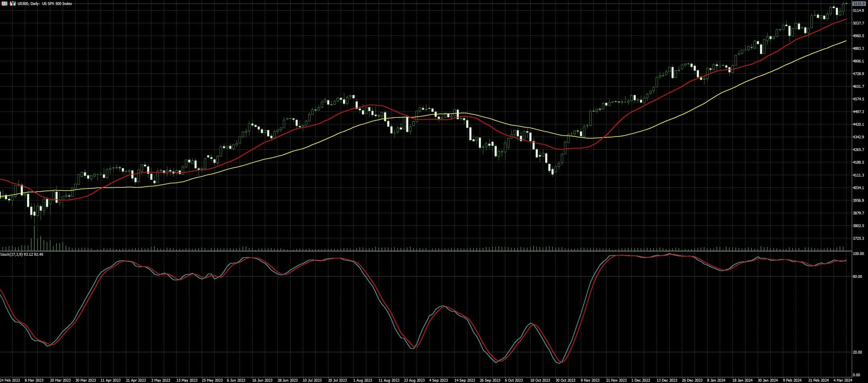Screen dimensions: 868x383
Task: Click the Depth of Market grid icon
Action: [x=5, y=4]
